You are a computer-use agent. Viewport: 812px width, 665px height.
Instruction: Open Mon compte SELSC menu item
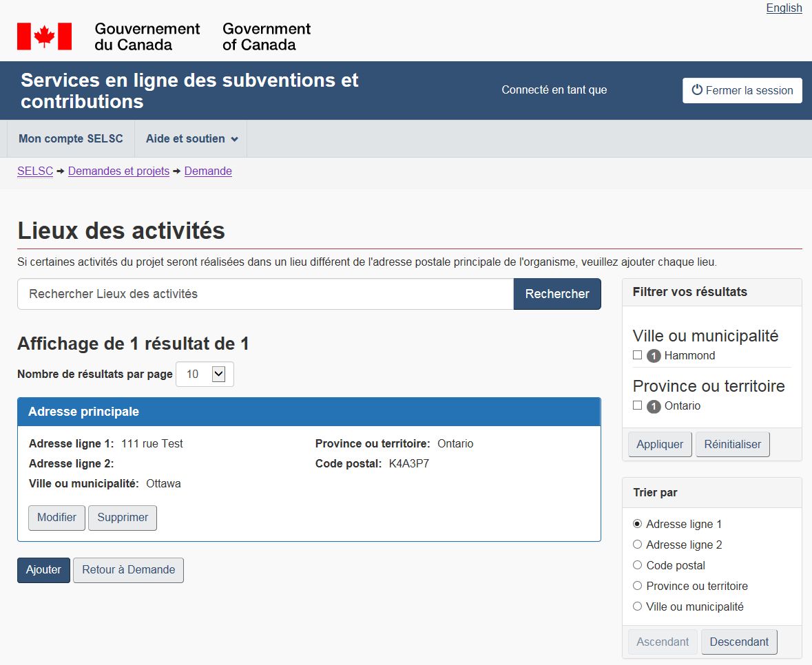(x=71, y=139)
